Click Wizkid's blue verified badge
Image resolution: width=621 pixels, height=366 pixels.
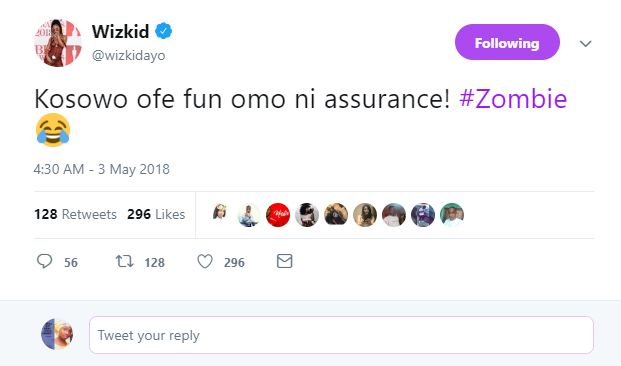click(x=163, y=31)
